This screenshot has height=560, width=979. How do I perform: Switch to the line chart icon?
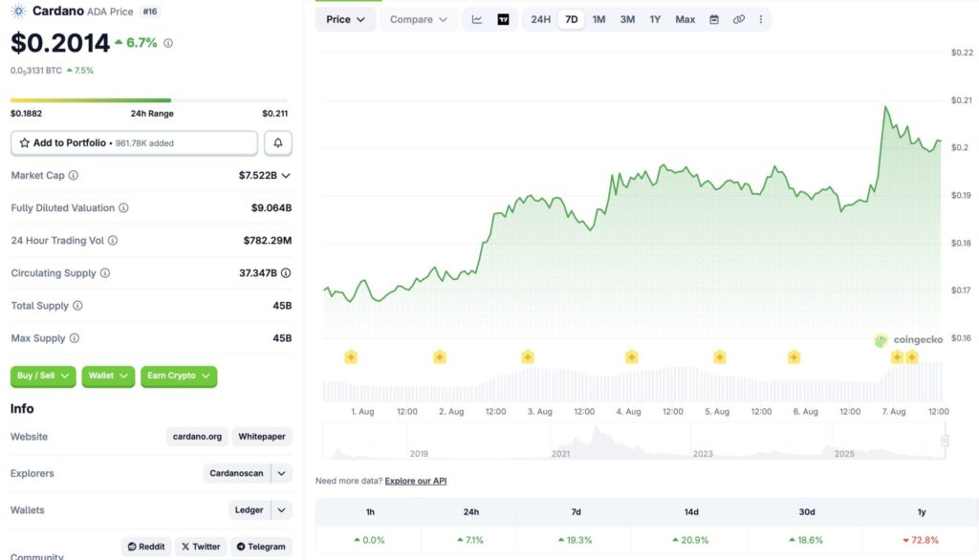click(x=477, y=19)
